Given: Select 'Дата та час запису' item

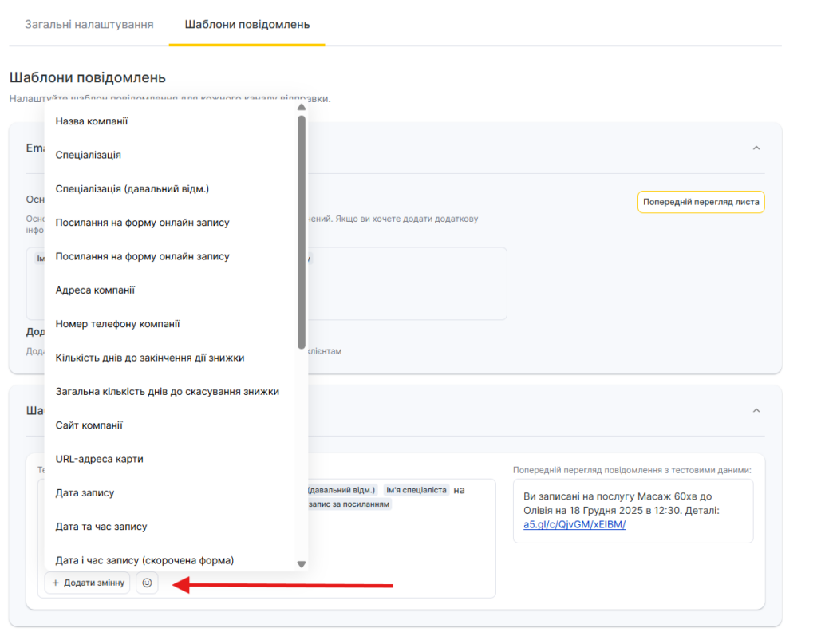Looking at the screenshot, I should (x=101, y=527).
